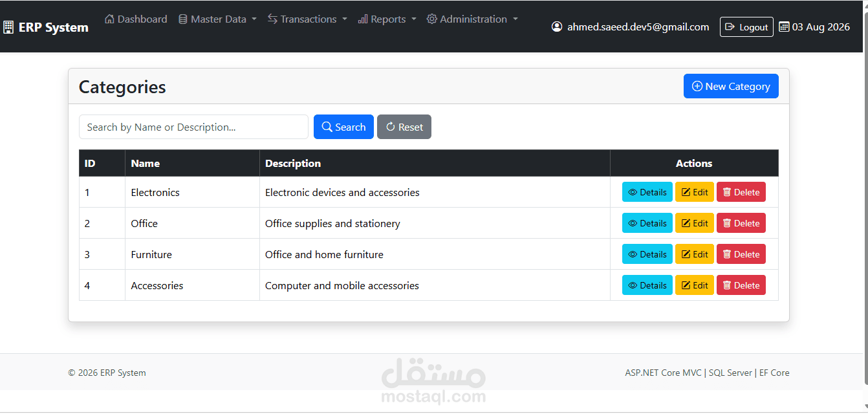The image size is (868, 414).
Task: Click the user profile avatar icon
Action: [557, 27]
